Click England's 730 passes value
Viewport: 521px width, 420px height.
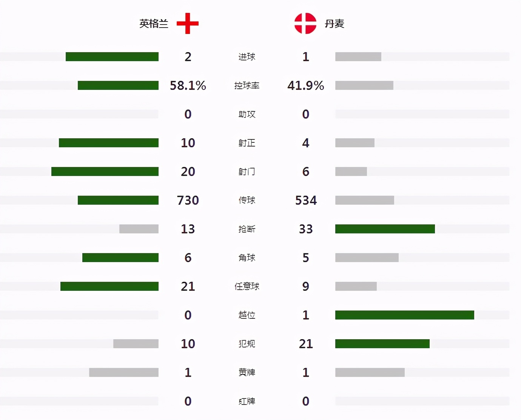[188, 200]
